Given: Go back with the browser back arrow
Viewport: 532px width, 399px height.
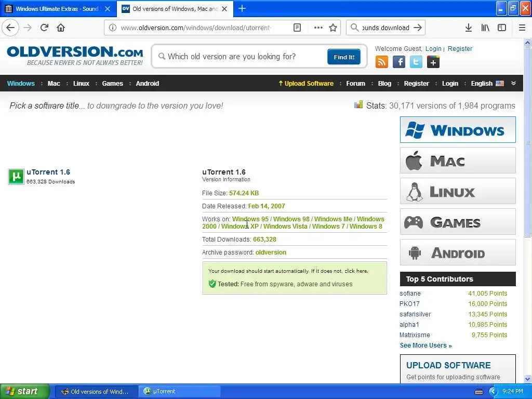Looking at the screenshot, I should pos(10,28).
